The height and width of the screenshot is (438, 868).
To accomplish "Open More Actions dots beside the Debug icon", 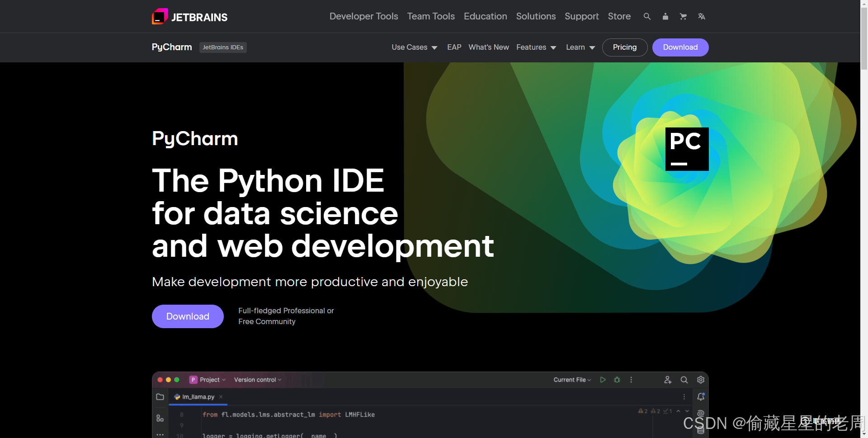I will (x=631, y=380).
